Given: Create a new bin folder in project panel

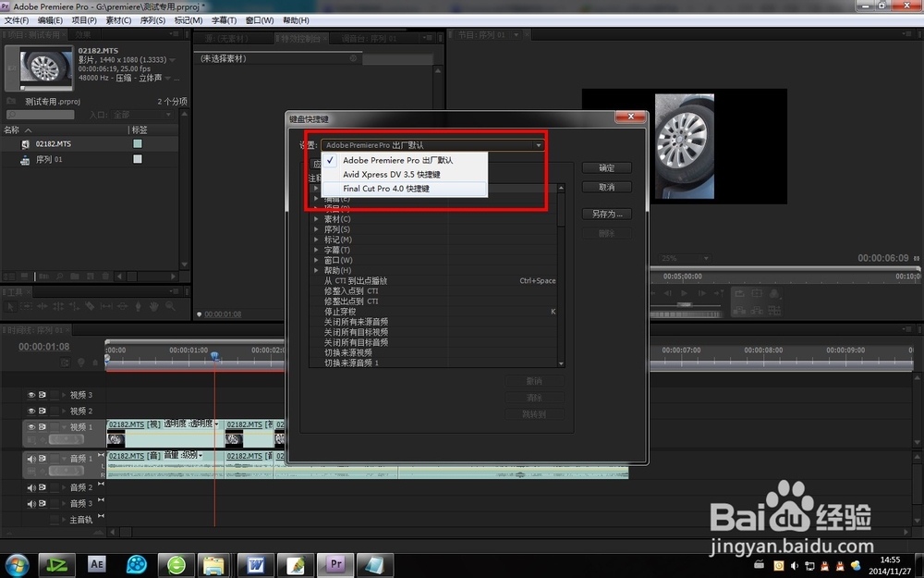Looking at the screenshot, I should tap(74, 276).
